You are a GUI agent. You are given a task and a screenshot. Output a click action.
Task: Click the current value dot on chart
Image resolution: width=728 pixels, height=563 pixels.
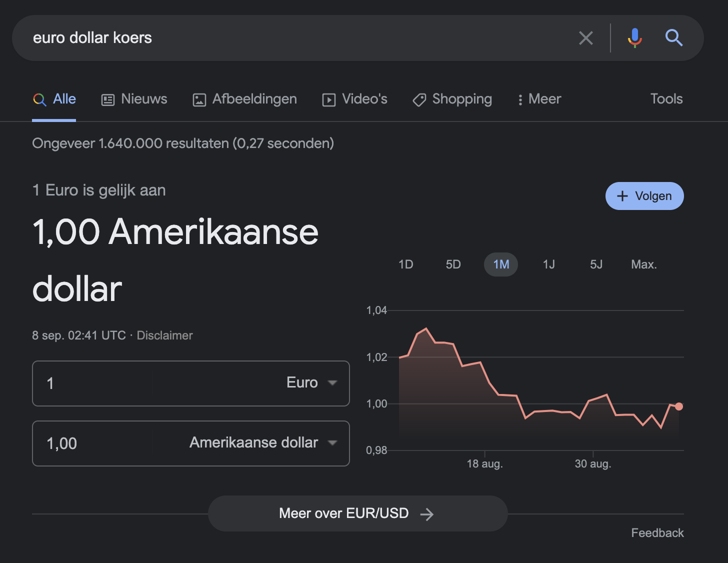click(678, 406)
